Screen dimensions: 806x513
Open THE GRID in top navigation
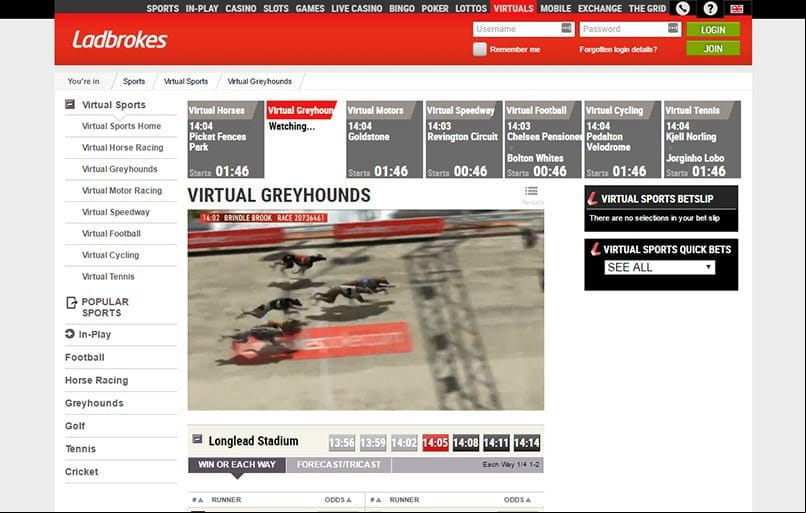[647, 8]
